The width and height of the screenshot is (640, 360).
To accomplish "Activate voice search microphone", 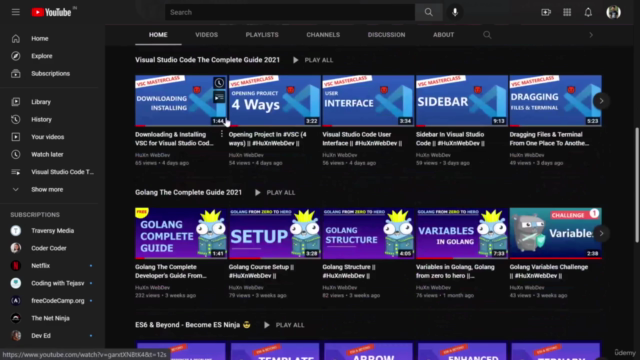I will tap(455, 12).
